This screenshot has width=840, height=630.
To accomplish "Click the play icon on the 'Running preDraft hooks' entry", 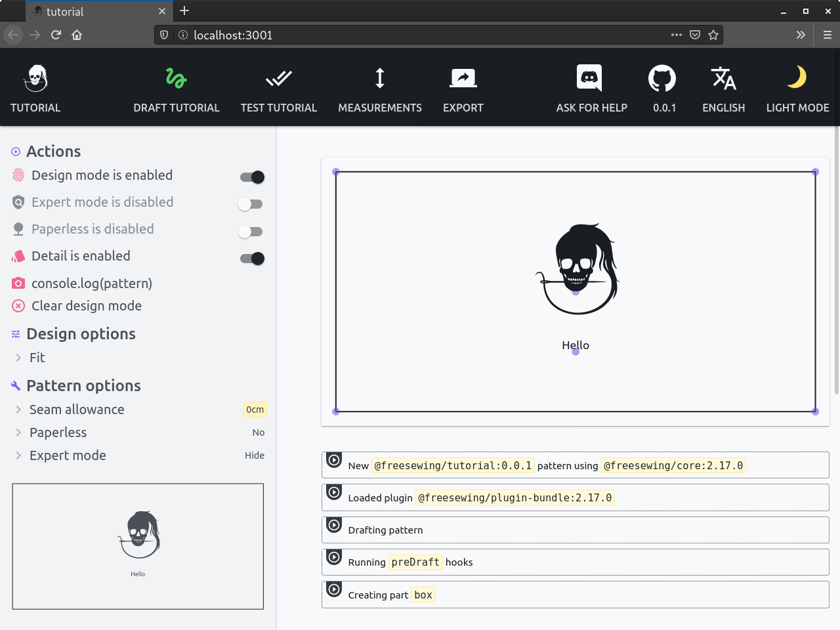I will 334,557.
